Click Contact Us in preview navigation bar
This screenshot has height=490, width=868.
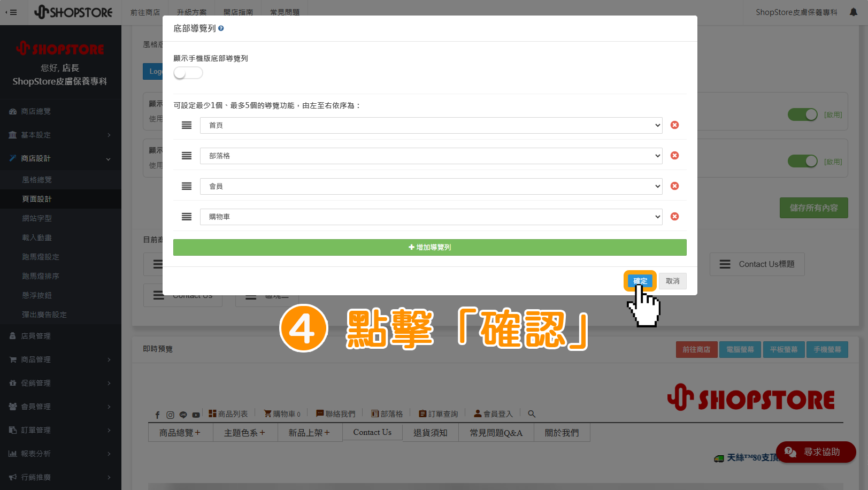pyautogui.click(x=372, y=432)
